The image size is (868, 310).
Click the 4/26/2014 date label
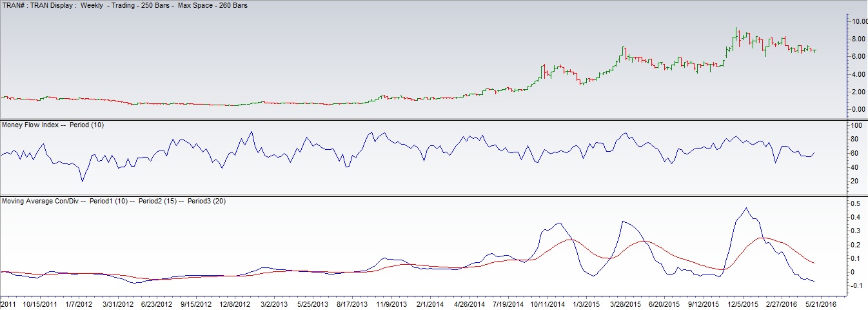[468, 303]
